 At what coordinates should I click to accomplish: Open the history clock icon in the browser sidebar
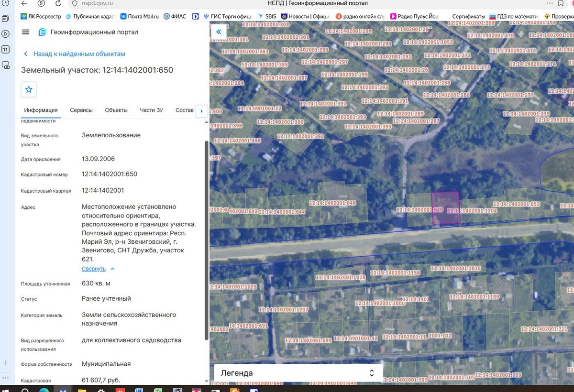tap(5, 3)
